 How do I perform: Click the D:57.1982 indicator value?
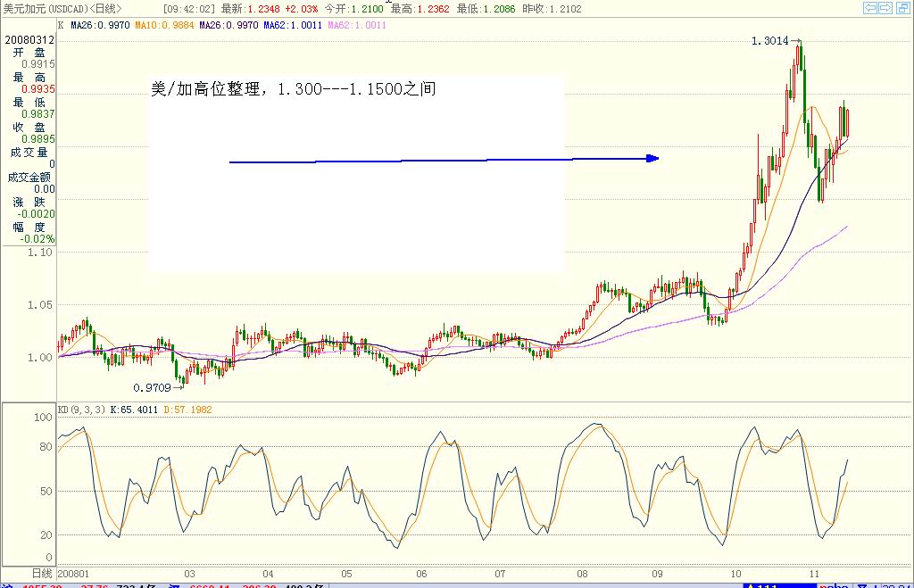coord(187,410)
